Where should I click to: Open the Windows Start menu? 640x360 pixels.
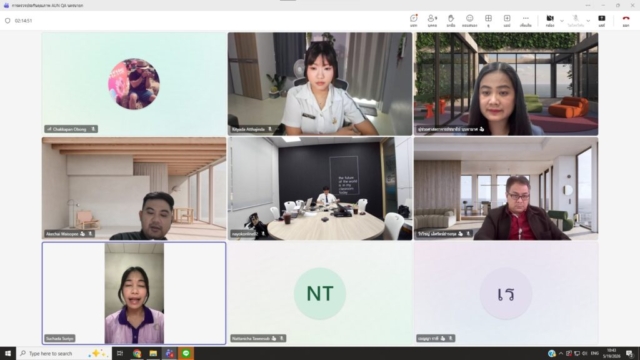tap(8, 353)
